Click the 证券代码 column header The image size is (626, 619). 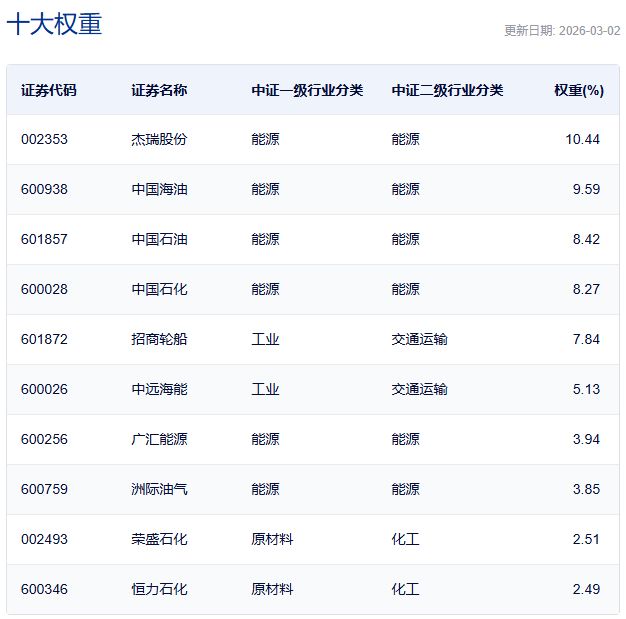[49, 90]
